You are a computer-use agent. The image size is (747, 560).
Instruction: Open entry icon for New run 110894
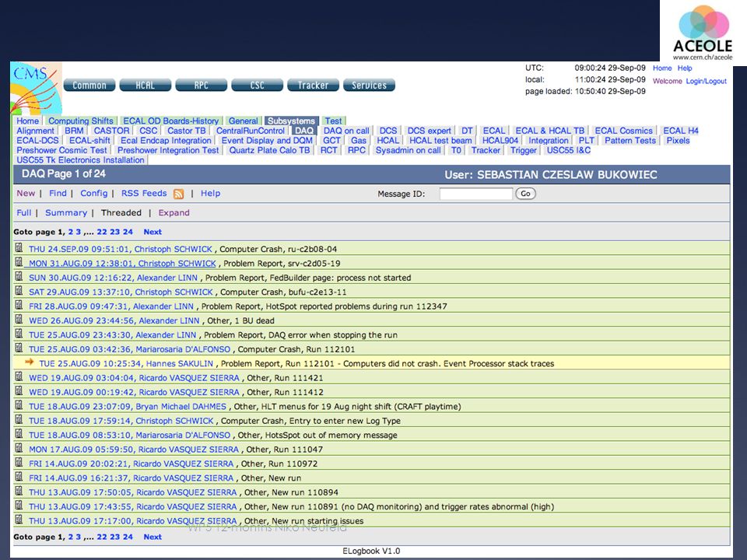click(19, 491)
